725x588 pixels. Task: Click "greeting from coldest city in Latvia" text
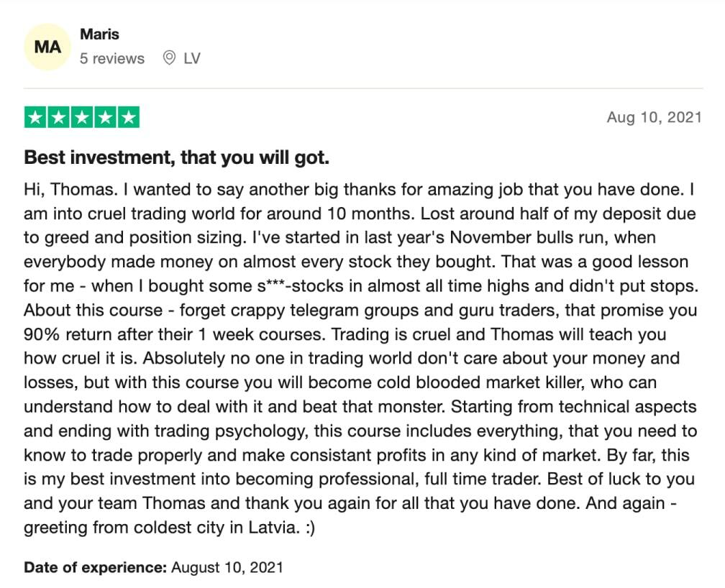point(159,528)
